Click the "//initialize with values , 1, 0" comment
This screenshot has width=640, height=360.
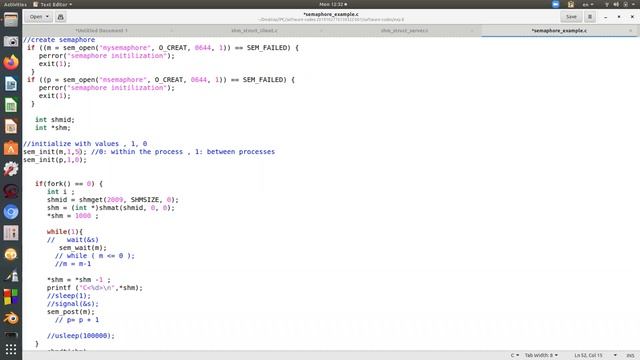click(85, 144)
